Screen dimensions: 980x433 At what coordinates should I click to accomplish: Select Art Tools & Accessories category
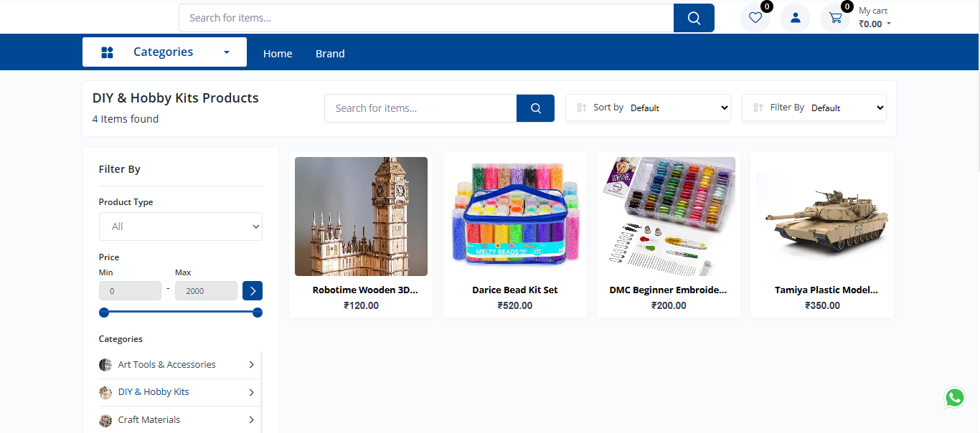pos(166,365)
